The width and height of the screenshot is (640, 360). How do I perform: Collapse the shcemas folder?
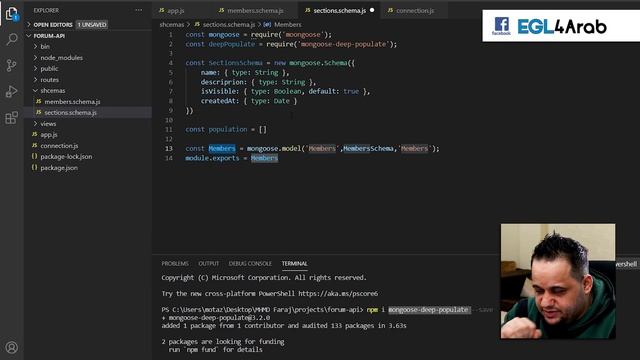coord(52,91)
